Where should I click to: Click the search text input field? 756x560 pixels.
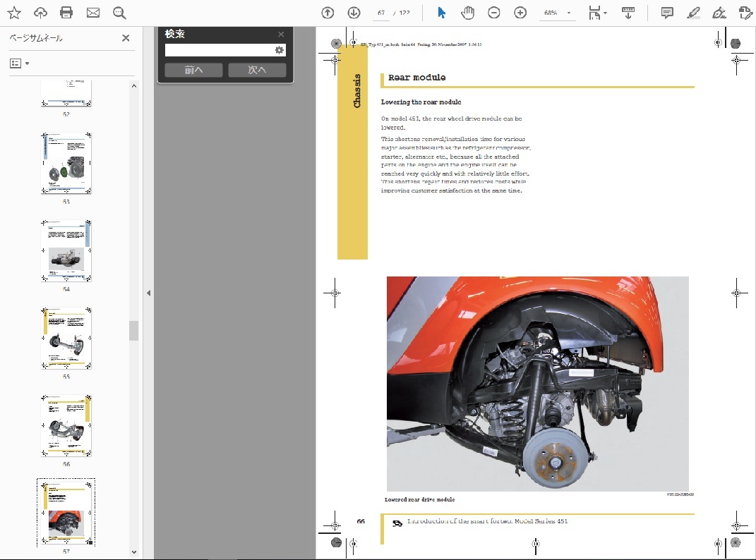(x=220, y=50)
